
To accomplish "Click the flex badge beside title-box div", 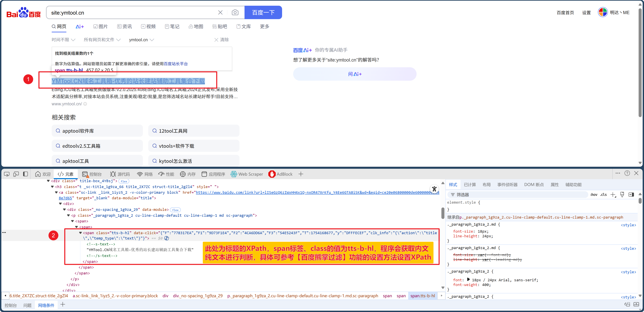I will pos(124,181).
